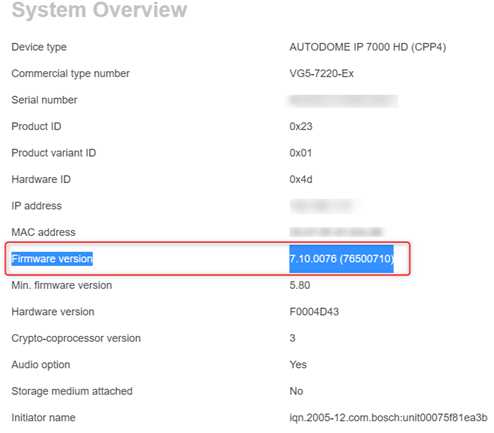Image resolution: width=494 pixels, height=433 pixels.
Task: Click the blurred Serial number value
Action: coord(343,101)
